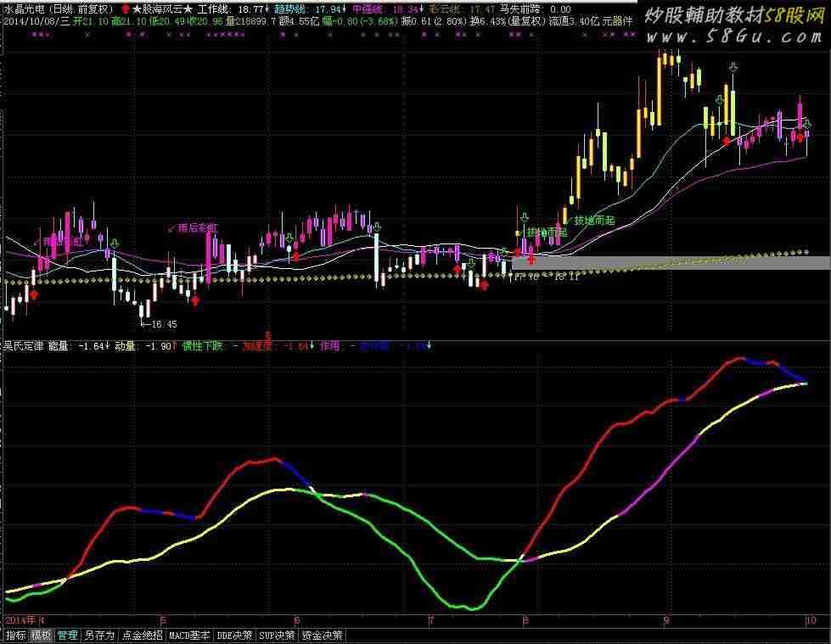Switch to SUP决策 template tab
The height and width of the screenshot is (644, 831).
click(x=278, y=635)
